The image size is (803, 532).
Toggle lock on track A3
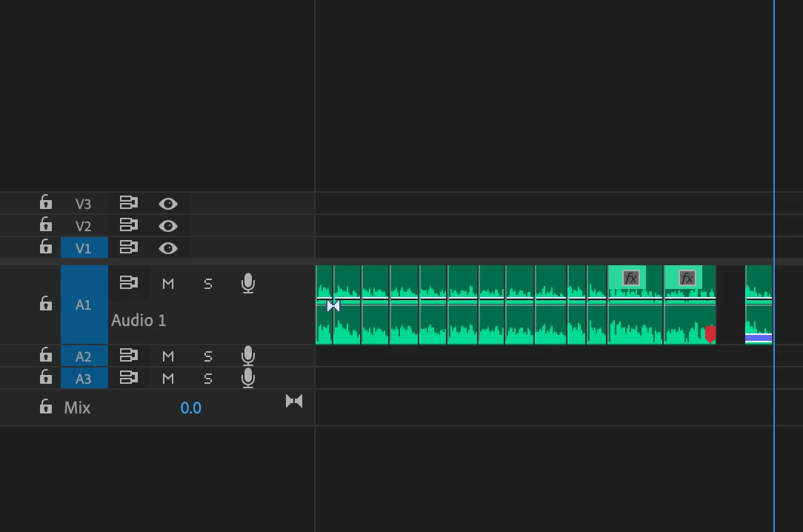tap(46, 377)
